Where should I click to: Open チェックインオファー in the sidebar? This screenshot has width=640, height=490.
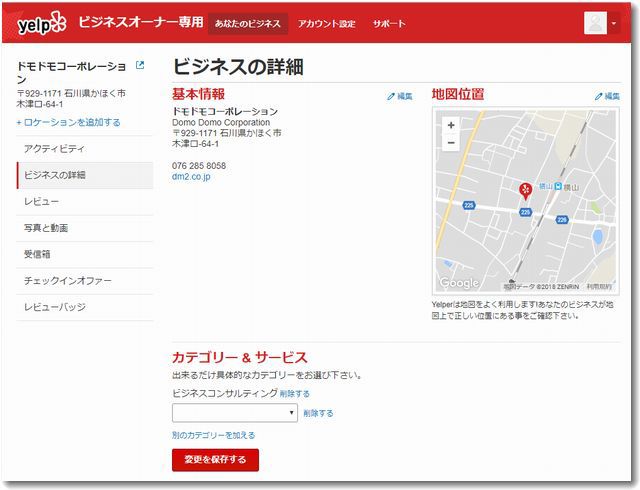85,281
